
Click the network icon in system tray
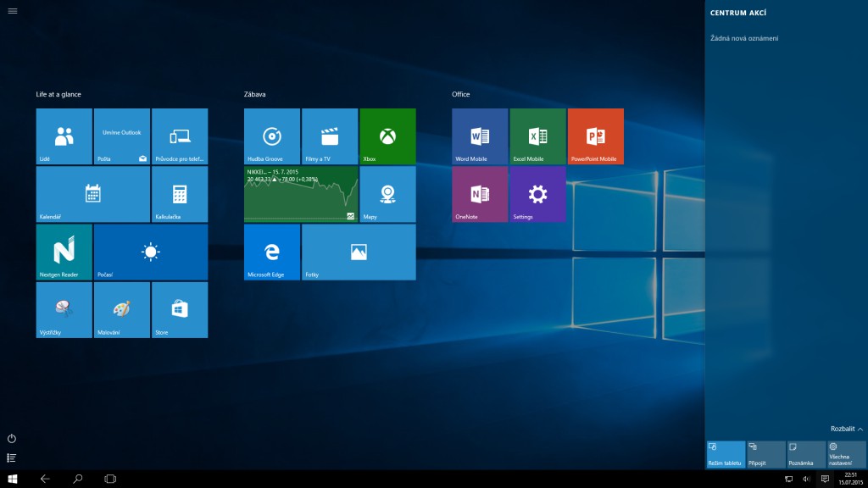point(789,480)
